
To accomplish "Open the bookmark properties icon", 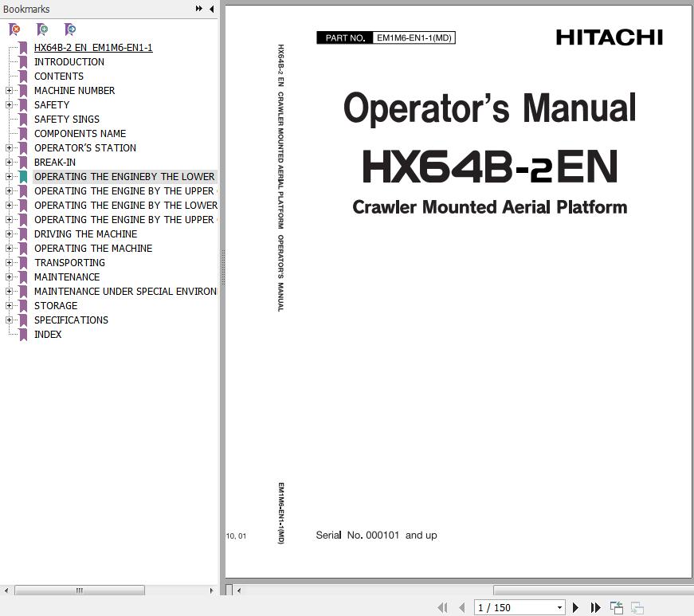I will coord(70,29).
